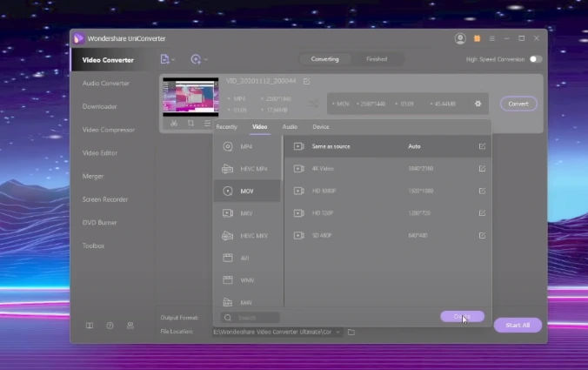
Task: Select 4K Video preset
Action: (387, 169)
